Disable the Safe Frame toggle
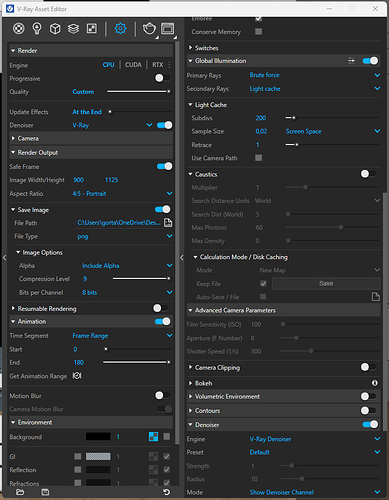This screenshot has height=500, width=389. [x=164, y=166]
